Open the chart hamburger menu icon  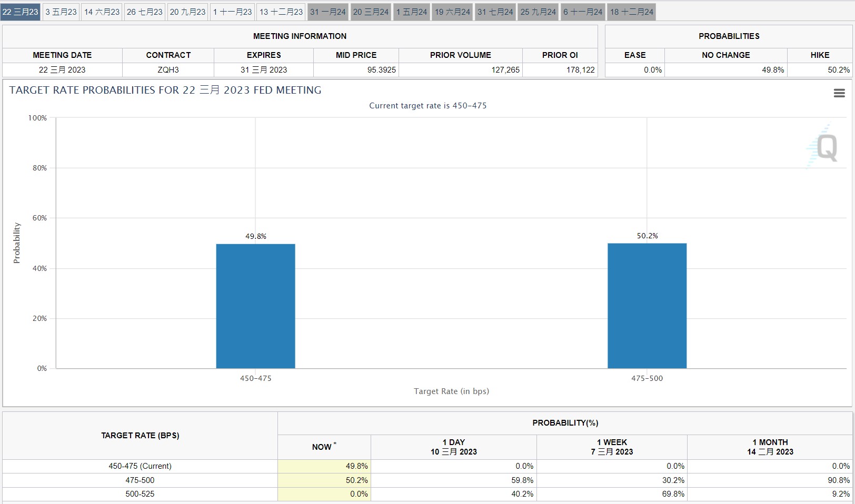(839, 93)
